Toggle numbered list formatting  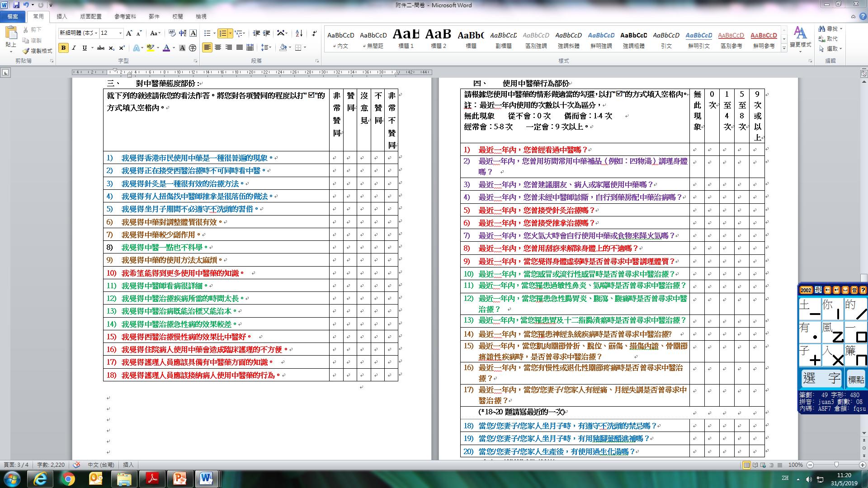coord(222,33)
